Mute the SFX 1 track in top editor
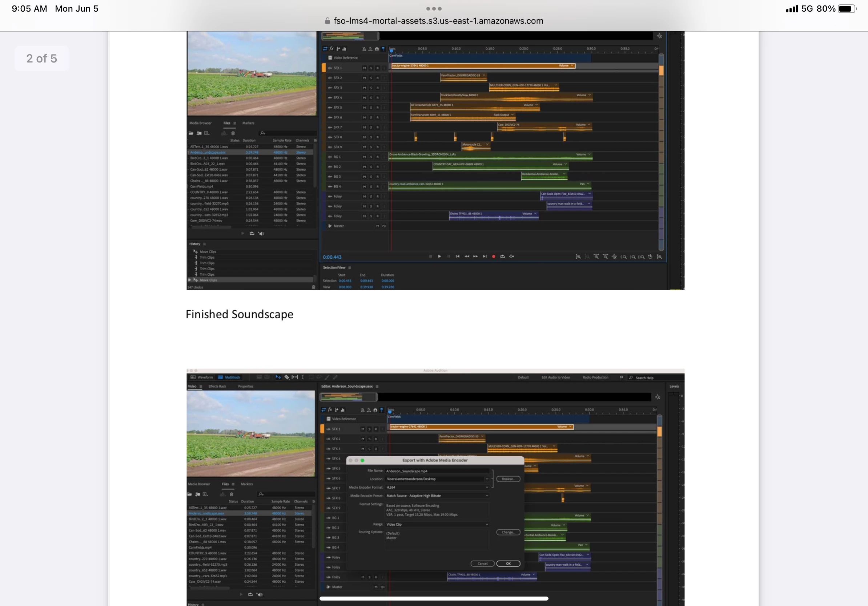 (364, 68)
